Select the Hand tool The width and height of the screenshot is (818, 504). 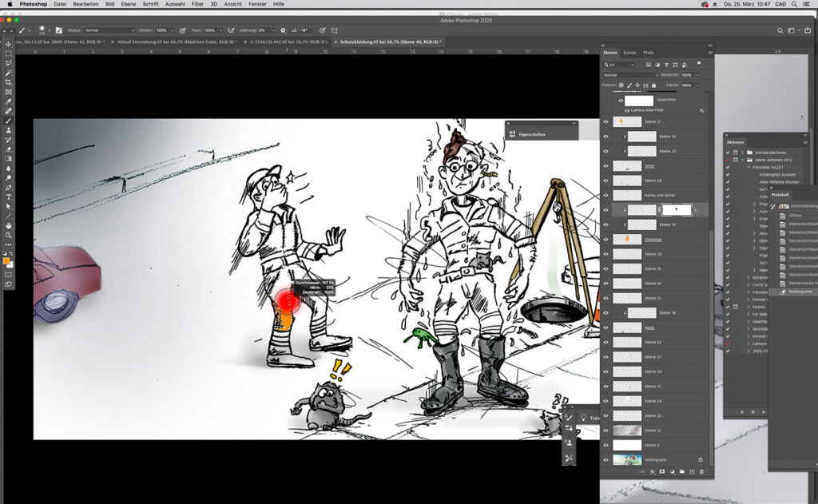9,225
